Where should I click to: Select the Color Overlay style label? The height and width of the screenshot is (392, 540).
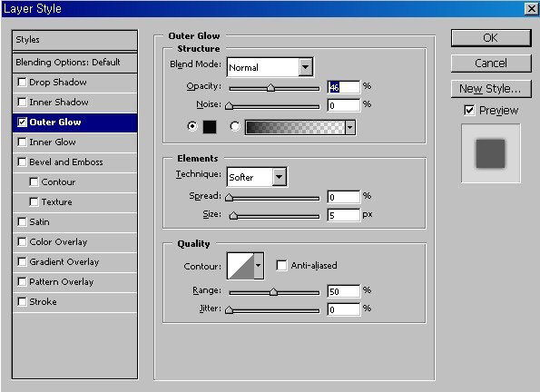(x=58, y=242)
